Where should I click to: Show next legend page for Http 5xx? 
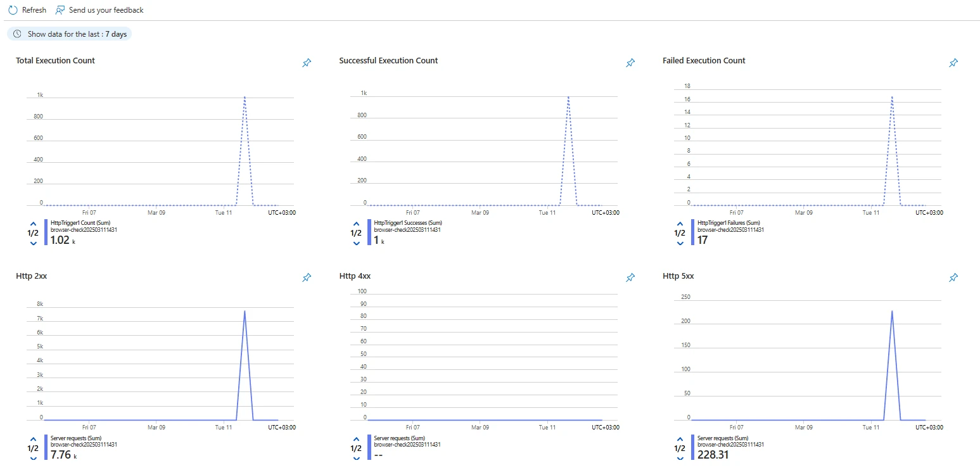[680, 458]
